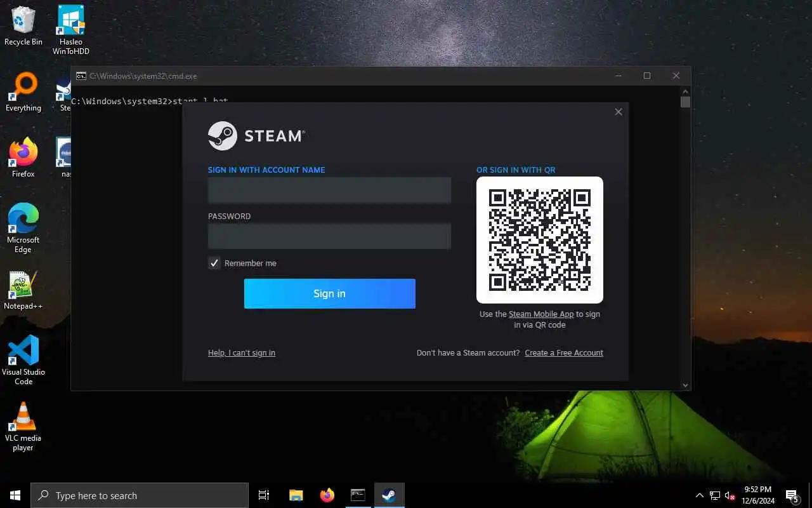This screenshot has width=812, height=508.
Task: Click the cmd.exe title bar icon
Action: (81, 76)
